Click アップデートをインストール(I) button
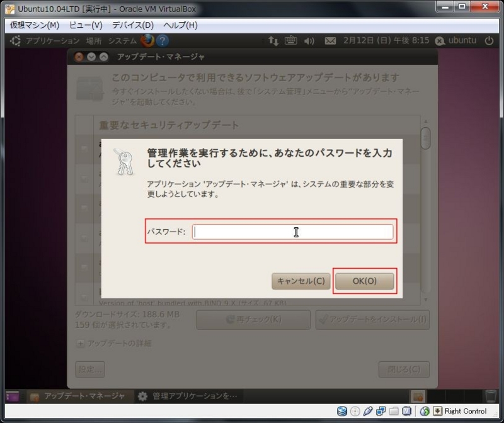Screen dimensions: 504x423 [x=372, y=320]
